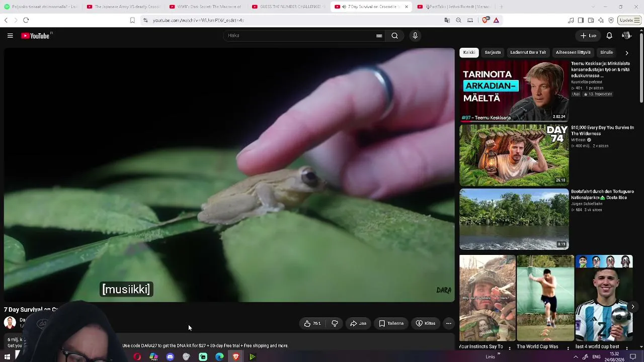
Task: Open Bootsfahrt Tortuguero river thumbnail
Action: tap(514, 219)
